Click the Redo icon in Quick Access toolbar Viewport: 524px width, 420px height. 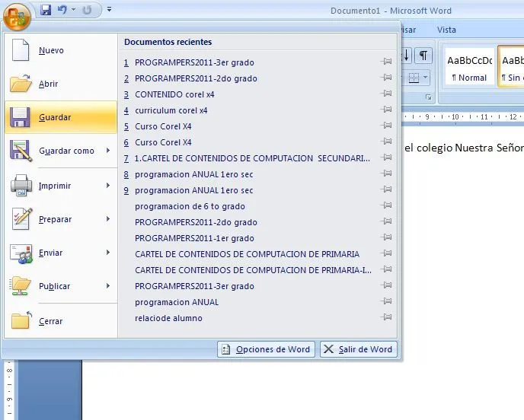click(87, 10)
